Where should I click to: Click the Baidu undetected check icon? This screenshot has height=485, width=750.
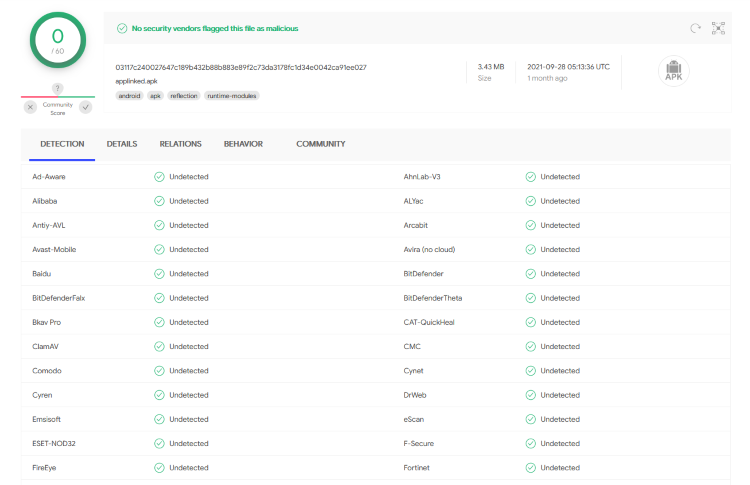(x=159, y=274)
